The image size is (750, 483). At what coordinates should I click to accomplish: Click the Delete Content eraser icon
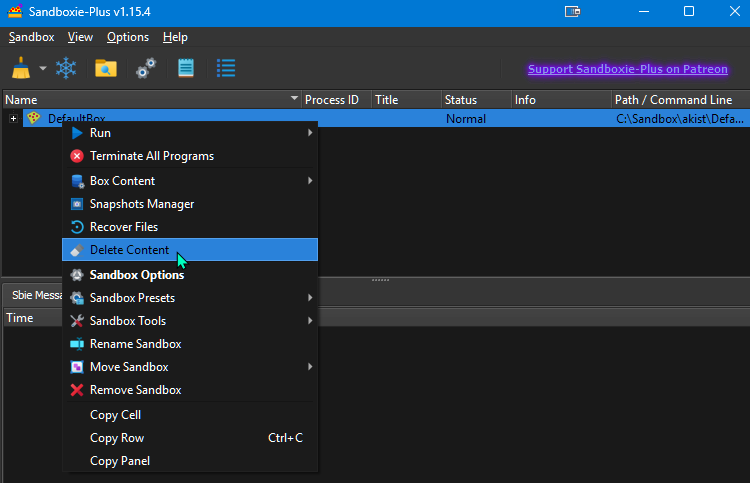[x=77, y=250]
